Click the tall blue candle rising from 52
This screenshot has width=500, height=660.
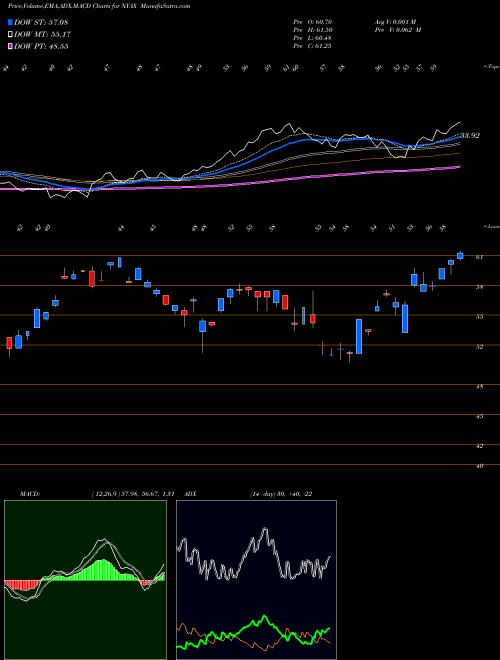[x=359, y=336]
